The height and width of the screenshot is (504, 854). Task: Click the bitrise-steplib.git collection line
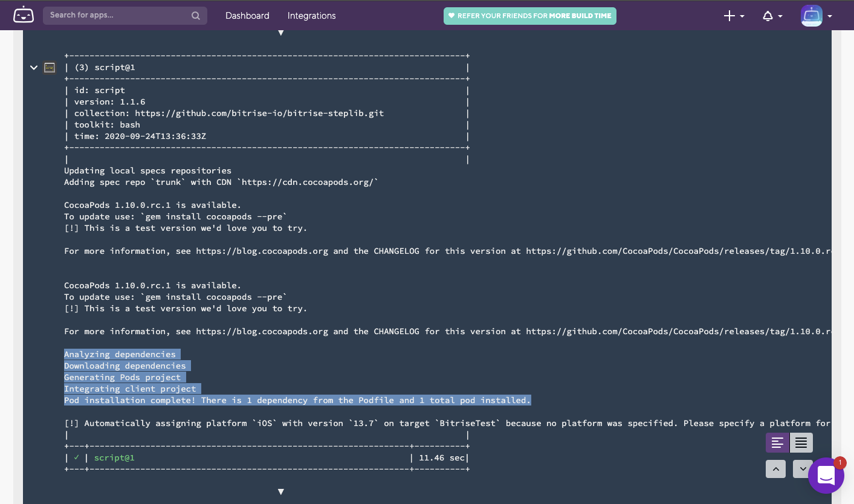pos(229,114)
